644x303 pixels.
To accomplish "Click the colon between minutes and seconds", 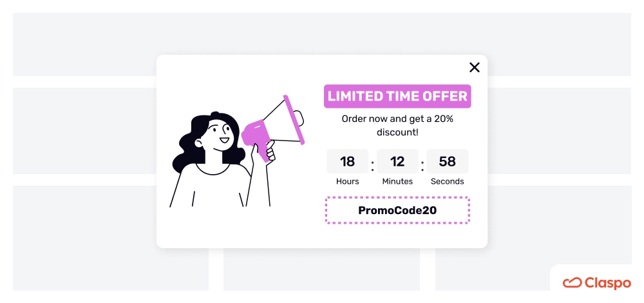I will coord(422,166).
